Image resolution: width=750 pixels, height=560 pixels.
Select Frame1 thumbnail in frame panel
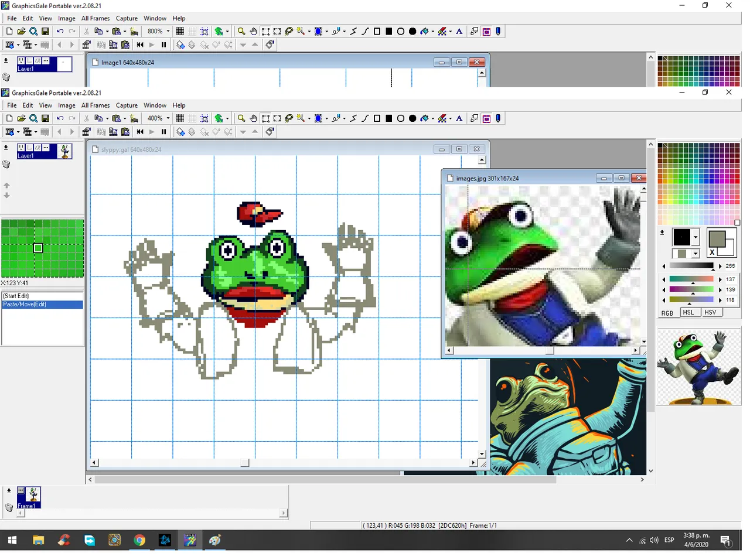tap(29, 497)
